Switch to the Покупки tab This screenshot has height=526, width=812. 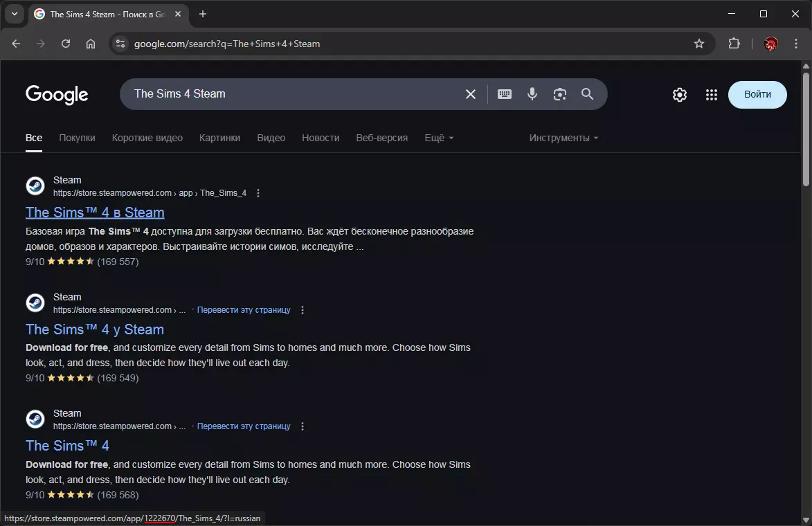tap(77, 138)
